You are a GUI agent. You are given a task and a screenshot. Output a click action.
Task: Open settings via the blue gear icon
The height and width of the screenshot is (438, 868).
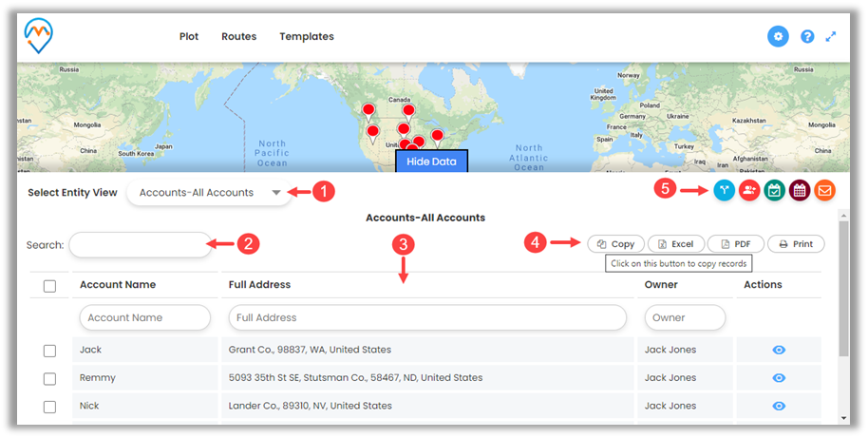coord(778,36)
